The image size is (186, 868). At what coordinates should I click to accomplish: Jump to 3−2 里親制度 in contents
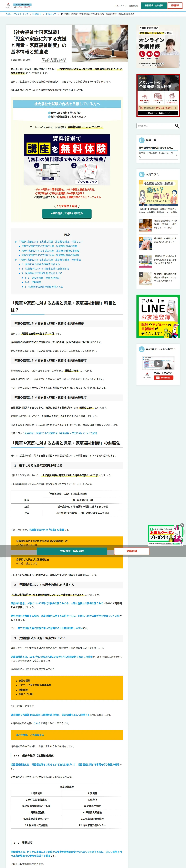32,282
